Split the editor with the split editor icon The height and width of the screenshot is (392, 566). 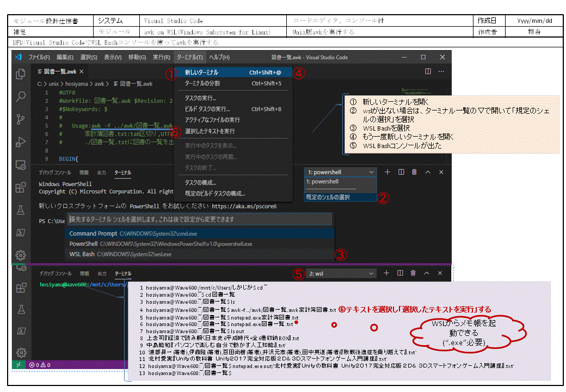428,71
